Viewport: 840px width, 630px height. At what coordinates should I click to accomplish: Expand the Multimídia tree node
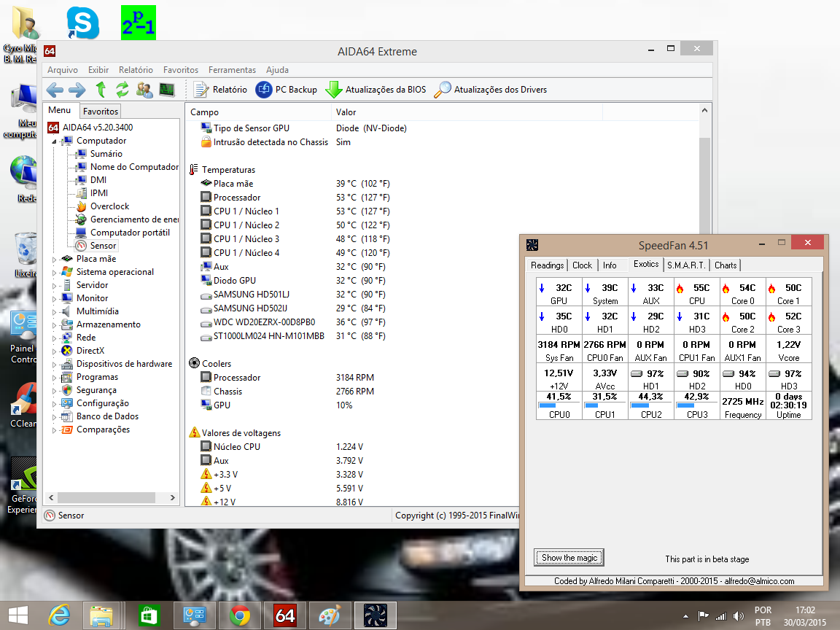pyautogui.click(x=54, y=312)
